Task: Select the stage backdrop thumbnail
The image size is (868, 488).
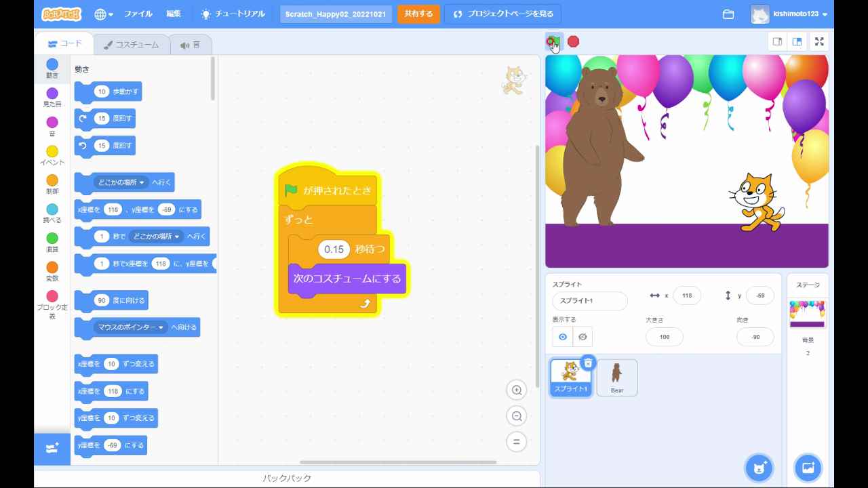Action: tap(807, 314)
